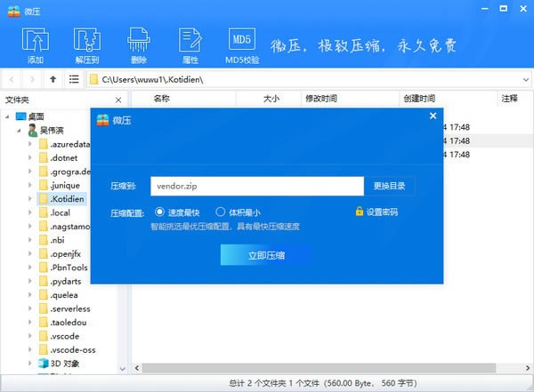This screenshot has width=534, height=392.
Task: Sort by 名称 column header
Action: [x=161, y=99]
